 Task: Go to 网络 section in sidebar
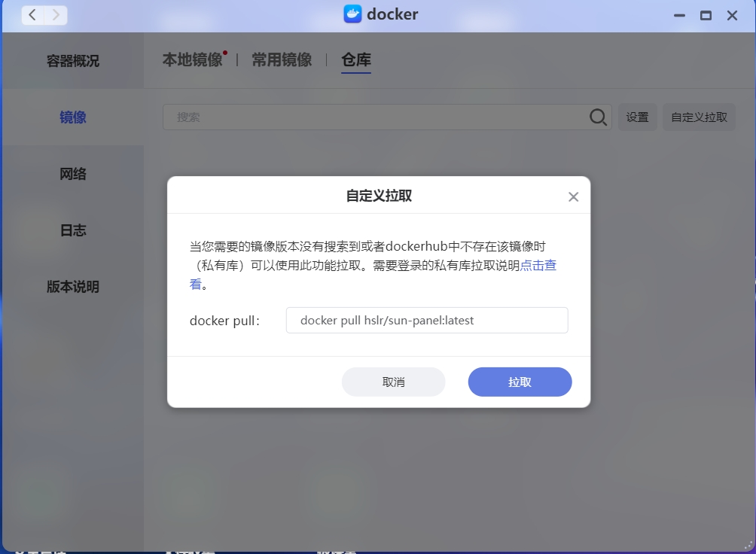pos(73,174)
